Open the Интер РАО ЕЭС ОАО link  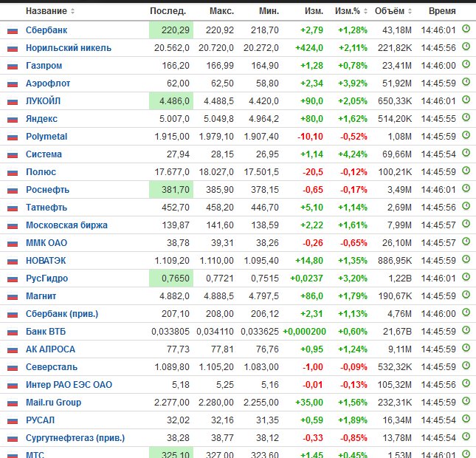click(69, 385)
